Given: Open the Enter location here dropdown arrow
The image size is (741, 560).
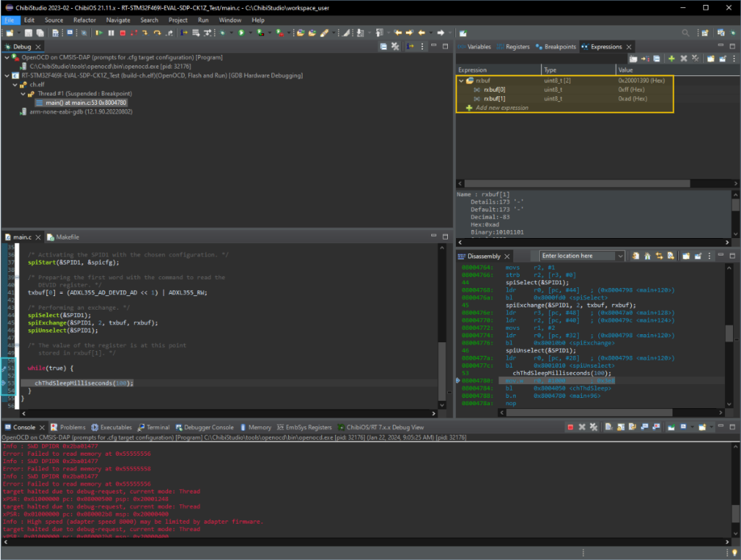Looking at the screenshot, I should (620, 256).
